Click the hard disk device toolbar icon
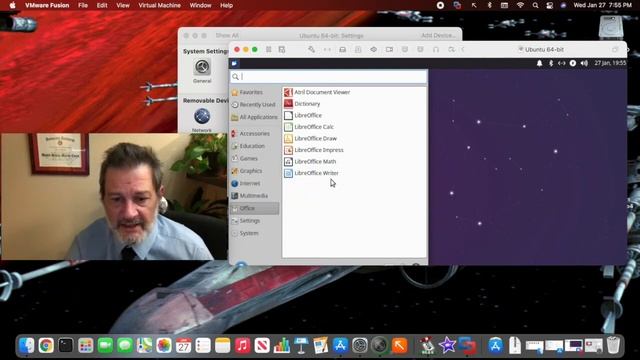 342,49
